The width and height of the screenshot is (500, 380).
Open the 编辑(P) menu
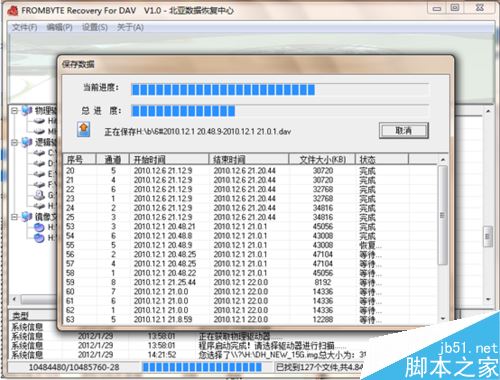pyautogui.click(x=59, y=27)
